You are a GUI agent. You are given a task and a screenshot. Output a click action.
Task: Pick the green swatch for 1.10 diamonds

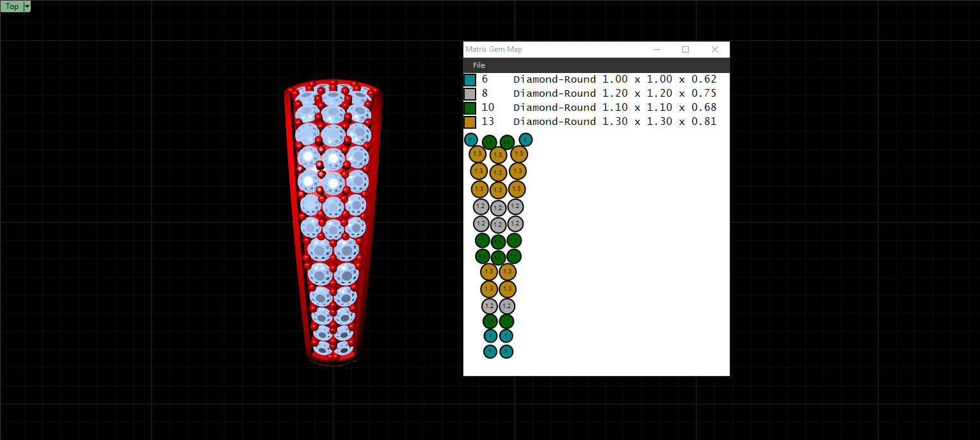[x=470, y=108]
